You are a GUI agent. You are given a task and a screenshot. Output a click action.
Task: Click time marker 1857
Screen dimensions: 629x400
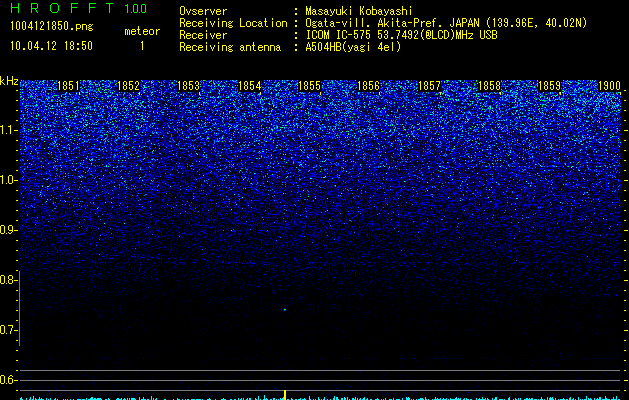click(429, 86)
